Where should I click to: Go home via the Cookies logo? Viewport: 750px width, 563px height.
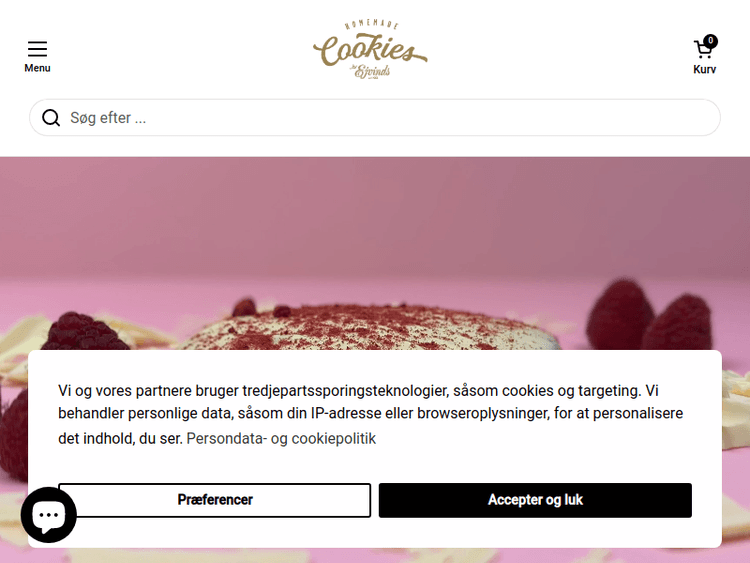370,49
